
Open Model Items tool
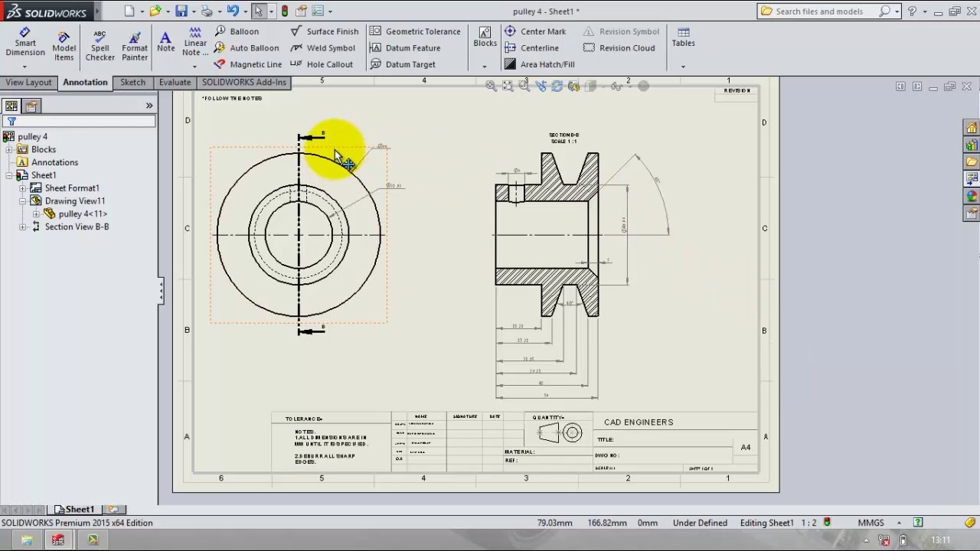(64, 47)
